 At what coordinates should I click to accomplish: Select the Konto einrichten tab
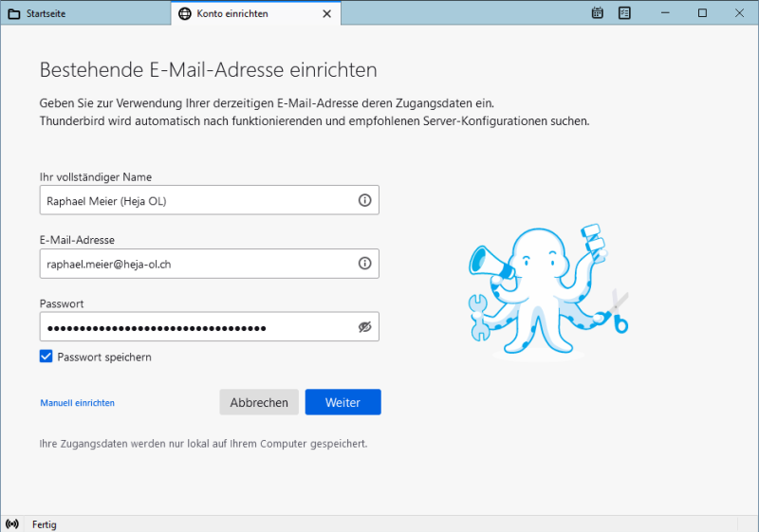(245, 14)
